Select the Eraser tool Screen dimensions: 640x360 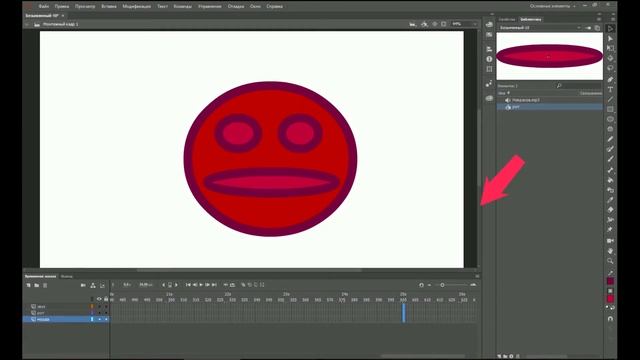click(610, 209)
